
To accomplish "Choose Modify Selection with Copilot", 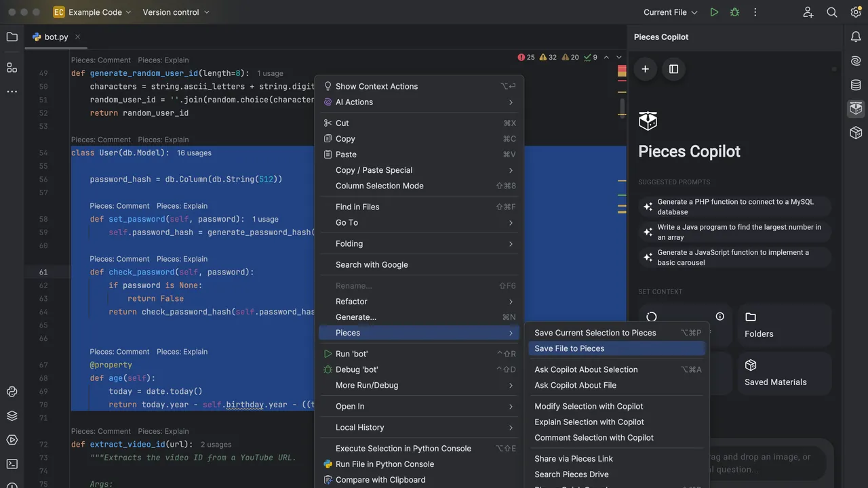I will click(x=616, y=406).
